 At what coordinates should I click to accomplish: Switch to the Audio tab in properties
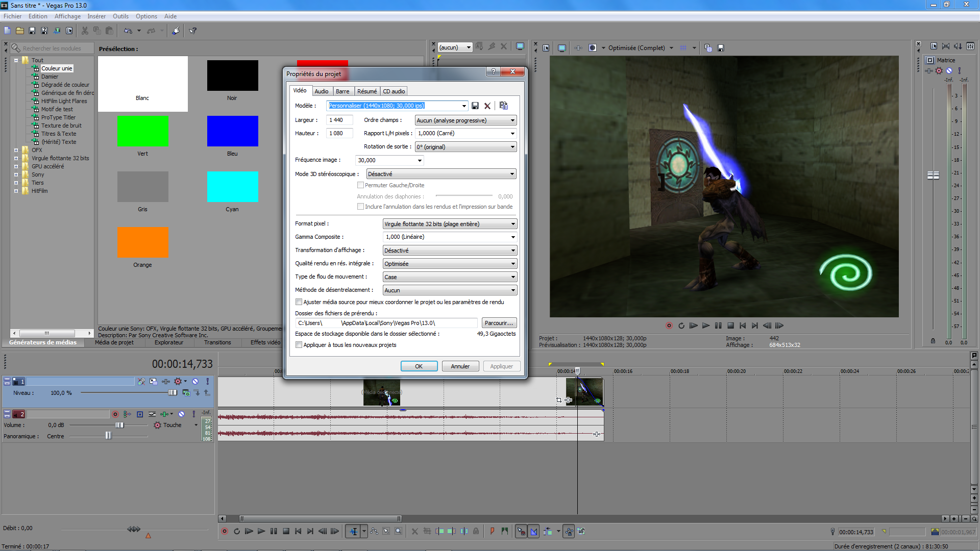[x=322, y=91]
